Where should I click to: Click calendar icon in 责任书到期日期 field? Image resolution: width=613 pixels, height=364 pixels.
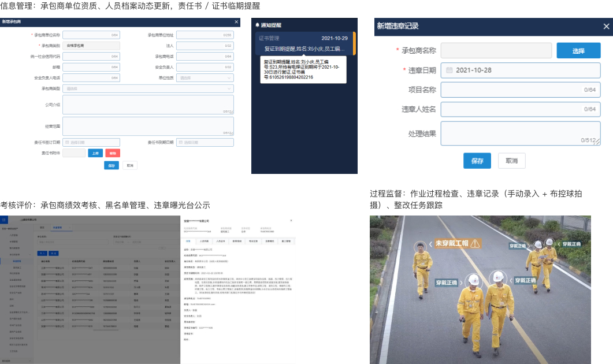pyautogui.click(x=181, y=142)
